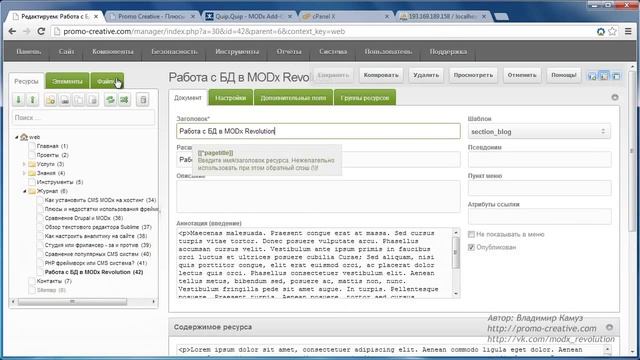
Task: Go forward with the browser forward arrow
Action: pyautogui.click(x=26, y=31)
